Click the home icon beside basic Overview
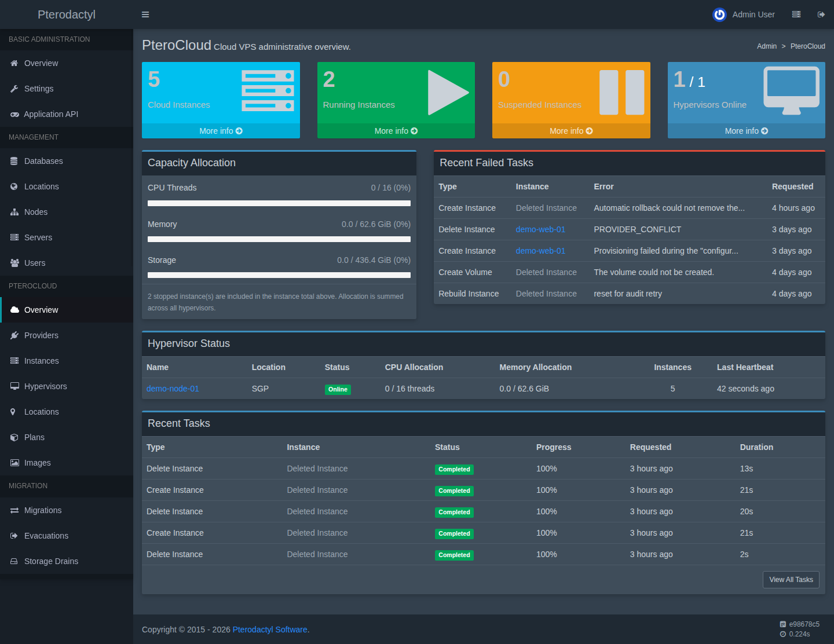This screenshot has width=834, height=644. coord(14,63)
